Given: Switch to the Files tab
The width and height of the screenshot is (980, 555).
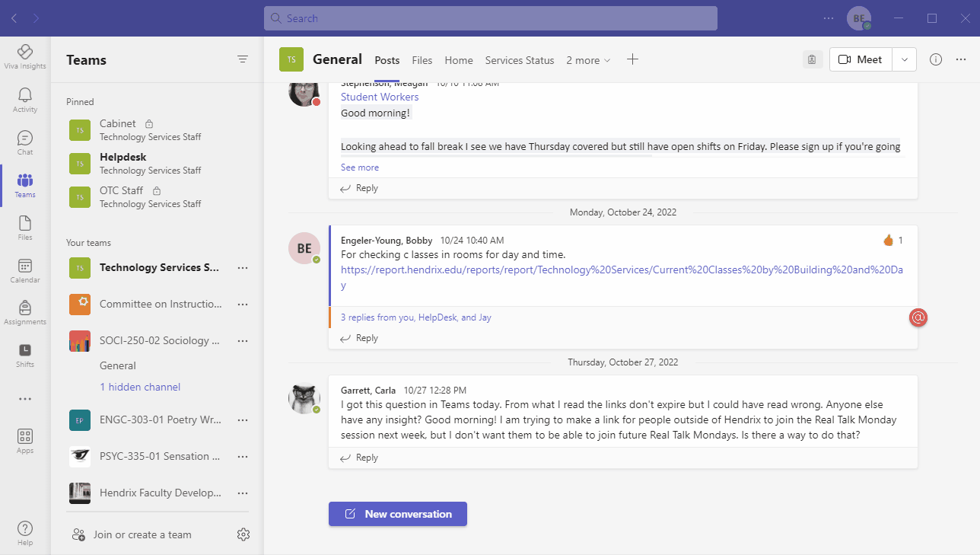Looking at the screenshot, I should pos(422,60).
